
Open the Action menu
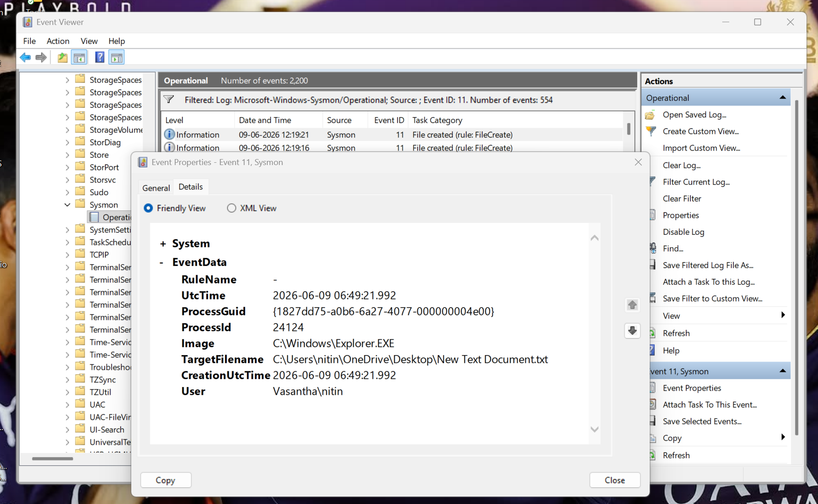[58, 41]
